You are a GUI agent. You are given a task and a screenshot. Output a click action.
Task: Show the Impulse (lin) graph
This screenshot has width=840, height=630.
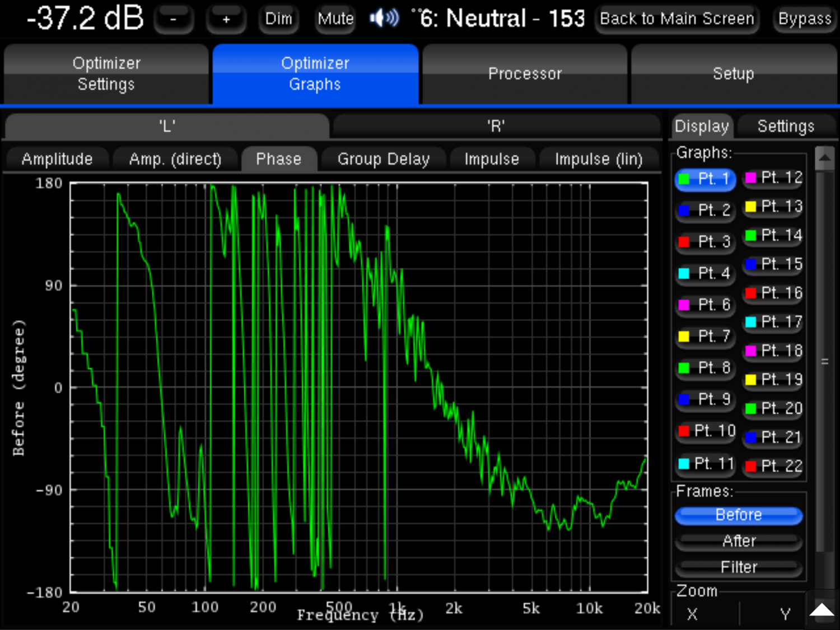599,159
